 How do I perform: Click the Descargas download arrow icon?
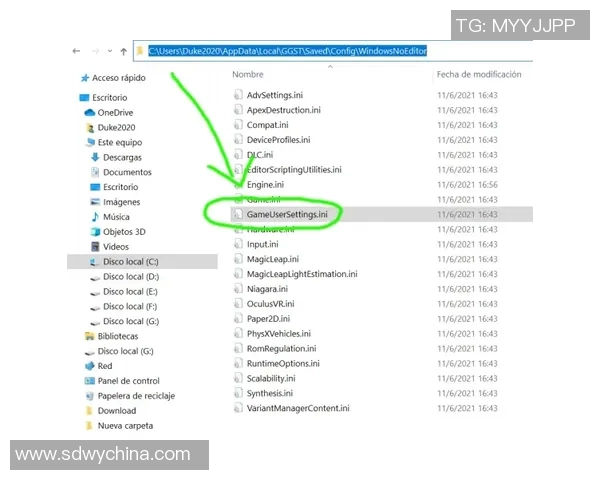pyautogui.click(x=95, y=157)
